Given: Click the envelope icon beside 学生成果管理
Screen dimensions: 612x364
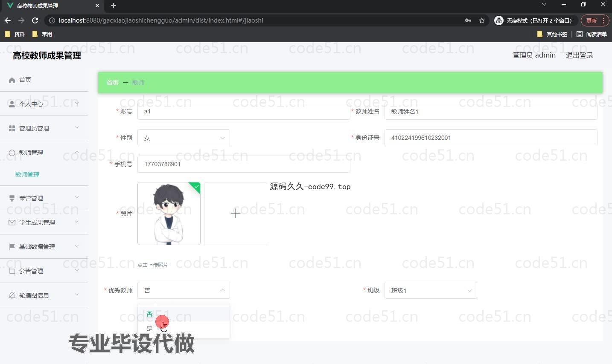Looking at the screenshot, I should click(12, 222).
